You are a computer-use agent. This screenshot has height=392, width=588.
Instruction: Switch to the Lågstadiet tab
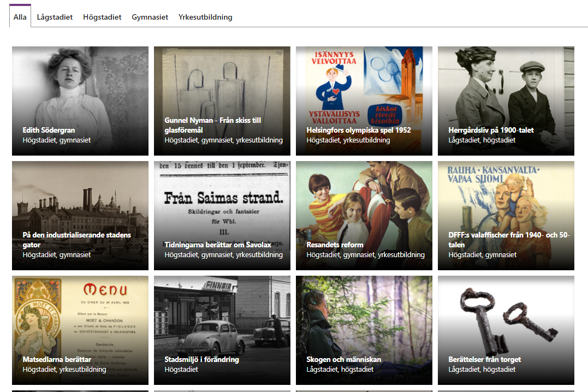[55, 17]
